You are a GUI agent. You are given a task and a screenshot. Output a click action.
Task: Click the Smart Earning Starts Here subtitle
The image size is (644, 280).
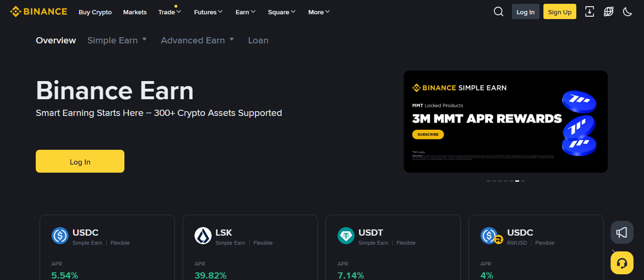159,113
